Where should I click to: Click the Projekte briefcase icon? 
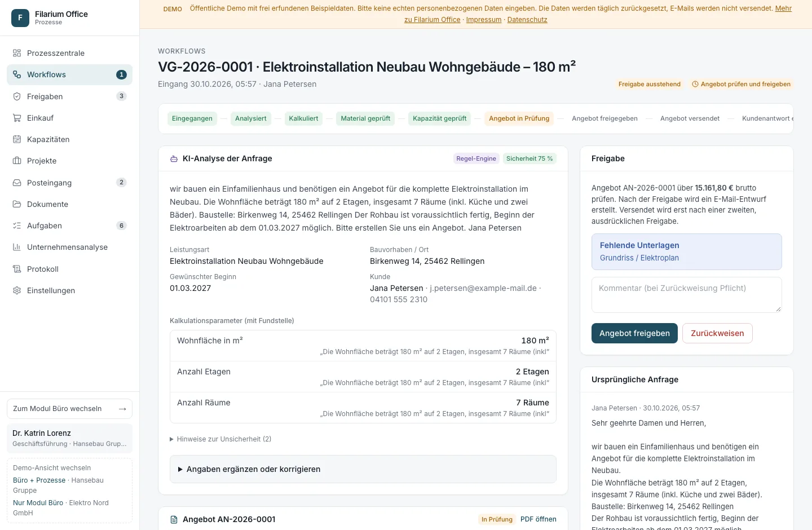point(17,161)
